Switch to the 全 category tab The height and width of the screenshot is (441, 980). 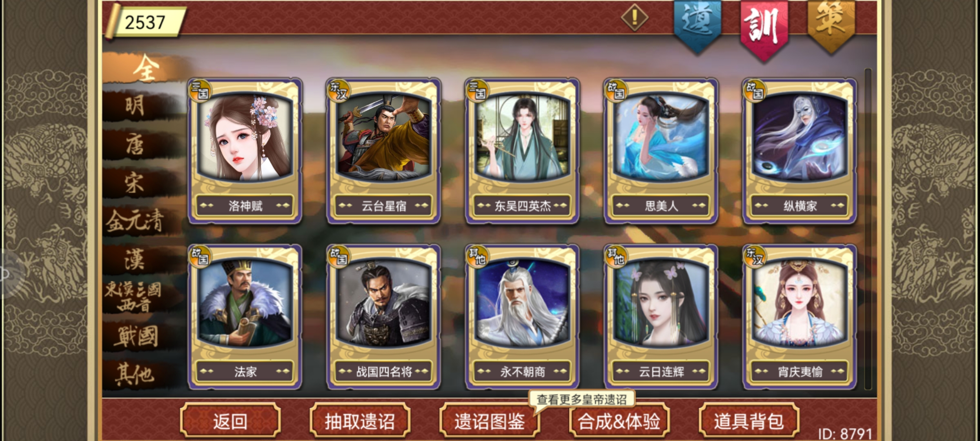point(145,69)
